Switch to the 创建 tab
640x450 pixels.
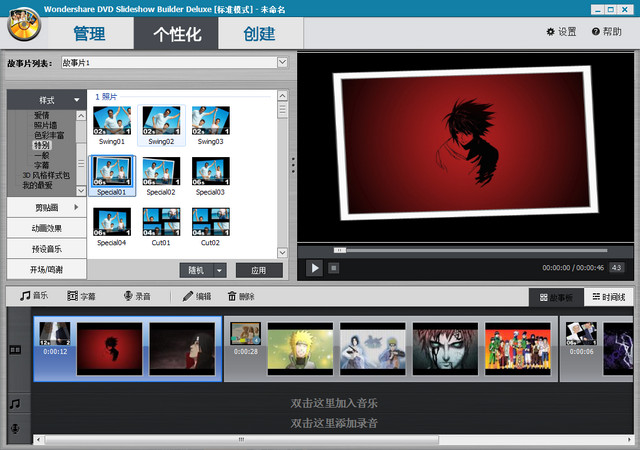[260, 33]
